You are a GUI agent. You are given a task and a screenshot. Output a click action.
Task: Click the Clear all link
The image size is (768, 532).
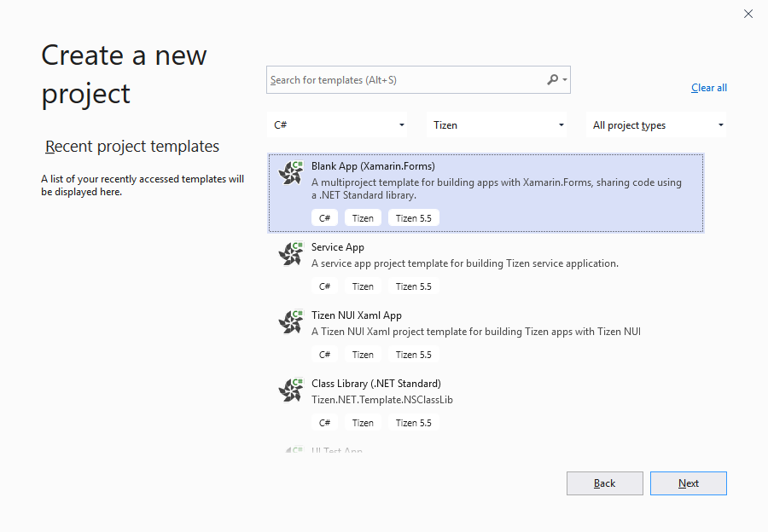point(708,88)
